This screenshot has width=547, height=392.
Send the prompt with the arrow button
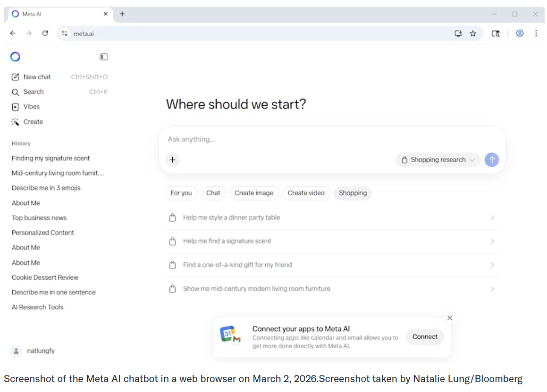[492, 160]
